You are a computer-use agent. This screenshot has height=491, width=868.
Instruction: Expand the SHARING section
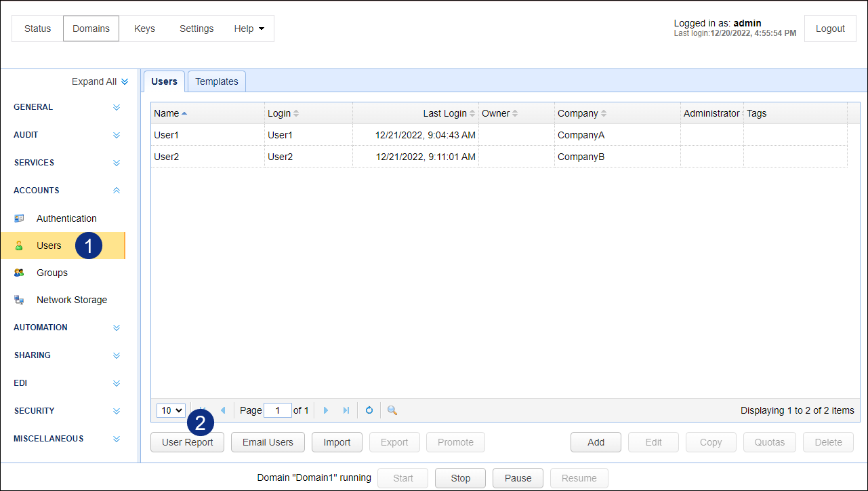(117, 355)
